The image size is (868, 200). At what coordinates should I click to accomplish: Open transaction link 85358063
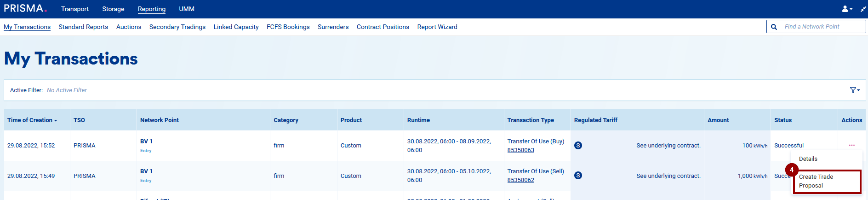point(520,150)
